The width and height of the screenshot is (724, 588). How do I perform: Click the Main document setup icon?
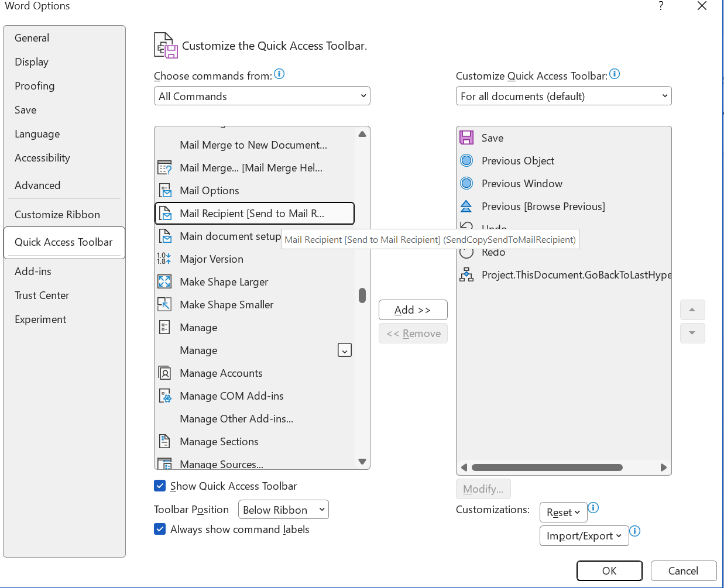pyautogui.click(x=165, y=236)
